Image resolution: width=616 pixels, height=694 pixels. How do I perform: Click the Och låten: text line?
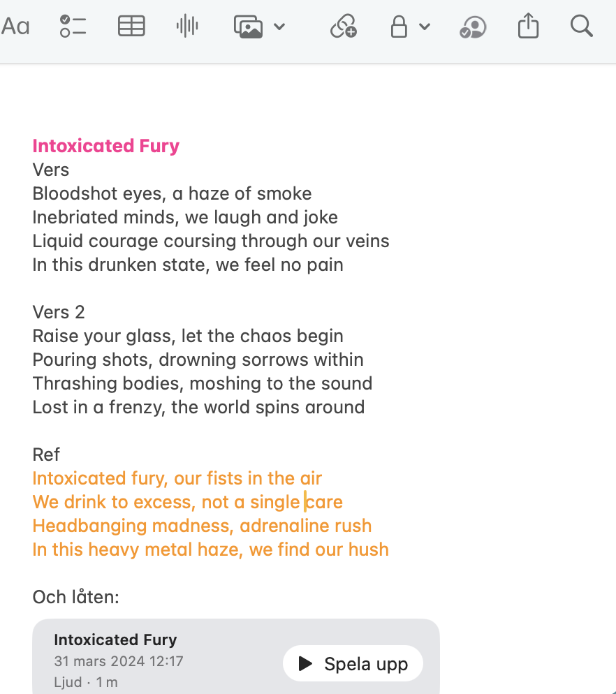tap(75, 597)
